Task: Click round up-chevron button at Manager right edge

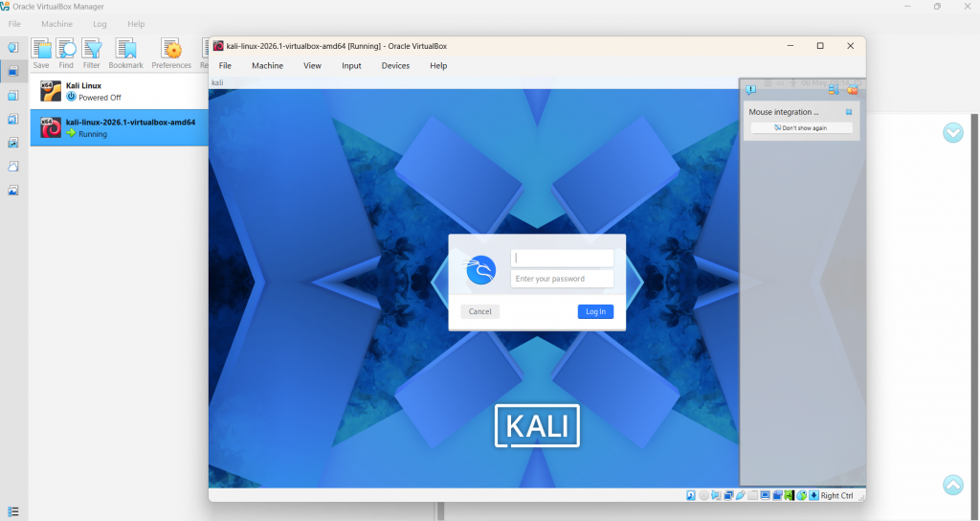Action: tap(953, 485)
